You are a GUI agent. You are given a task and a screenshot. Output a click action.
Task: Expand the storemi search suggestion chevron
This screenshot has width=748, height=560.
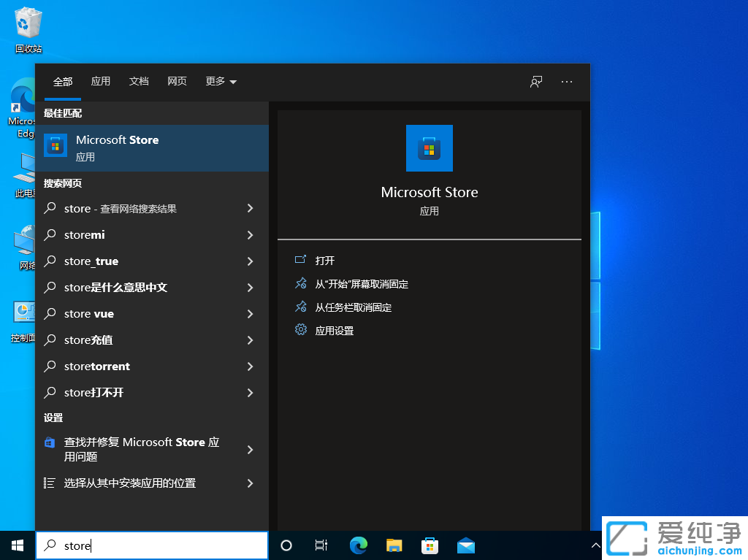[251, 234]
